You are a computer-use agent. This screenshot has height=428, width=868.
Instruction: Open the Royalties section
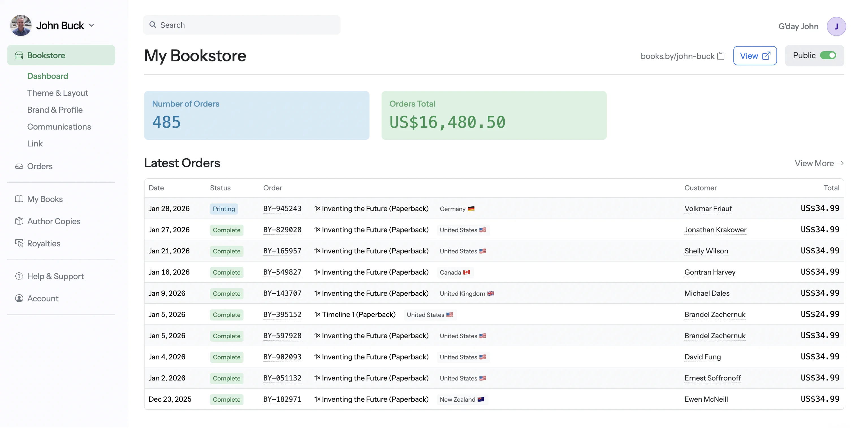(x=44, y=243)
